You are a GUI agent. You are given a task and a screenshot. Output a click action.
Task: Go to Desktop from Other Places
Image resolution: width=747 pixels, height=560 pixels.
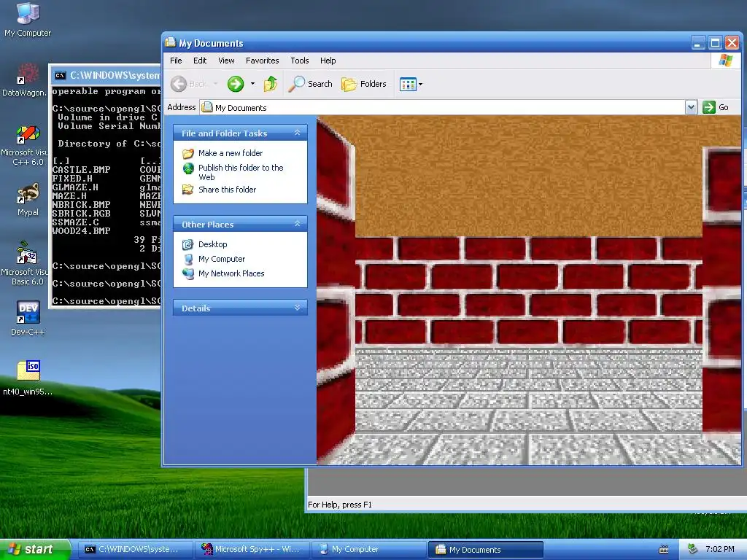[212, 244]
